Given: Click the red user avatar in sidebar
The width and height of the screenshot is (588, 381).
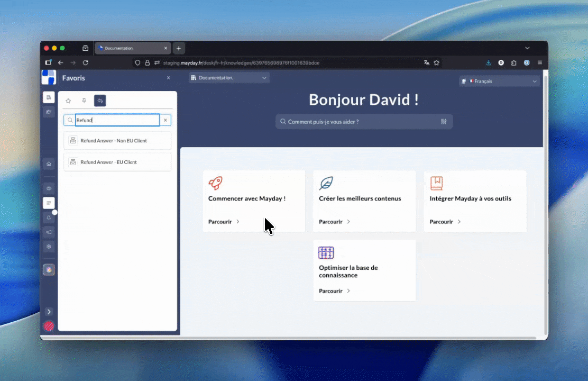Looking at the screenshot, I should coord(49,326).
